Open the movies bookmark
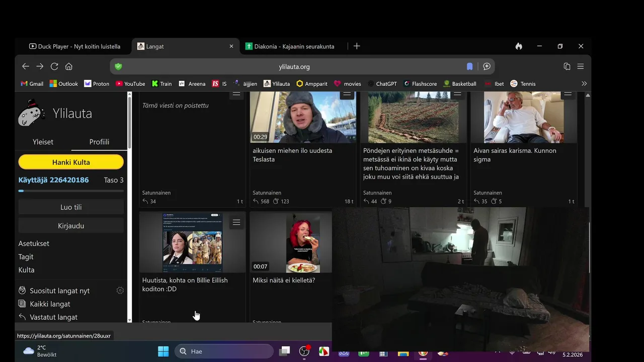 (347, 84)
